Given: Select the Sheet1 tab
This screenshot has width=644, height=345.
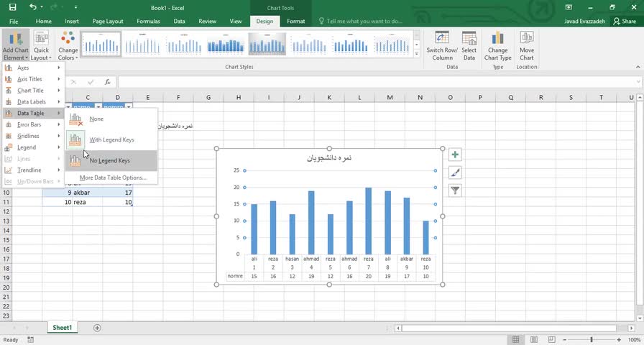Looking at the screenshot, I should [x=62, y=328].
